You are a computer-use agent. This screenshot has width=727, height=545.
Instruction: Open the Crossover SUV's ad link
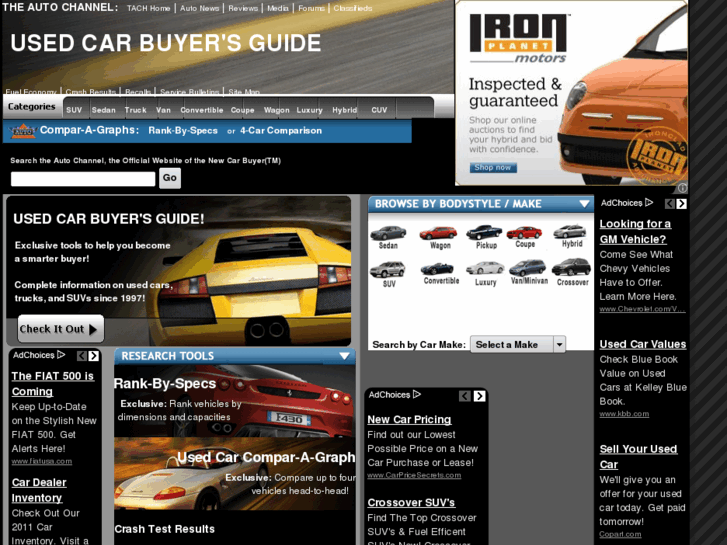tap(411, 502)
